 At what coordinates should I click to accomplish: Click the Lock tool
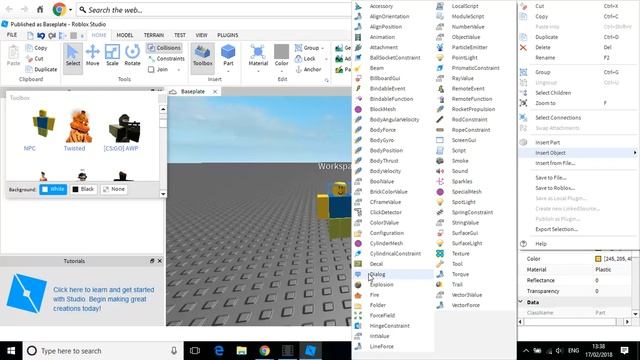[305, 59]
